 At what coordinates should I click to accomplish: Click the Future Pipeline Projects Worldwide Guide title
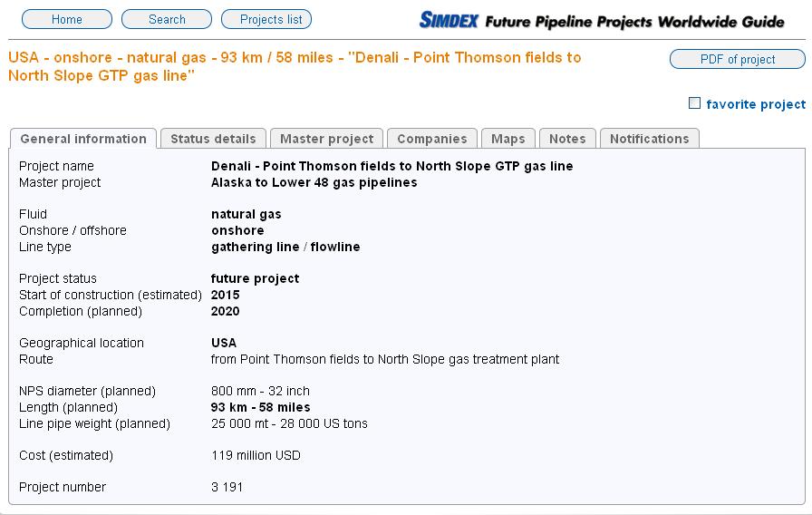(x=634, y=21)
